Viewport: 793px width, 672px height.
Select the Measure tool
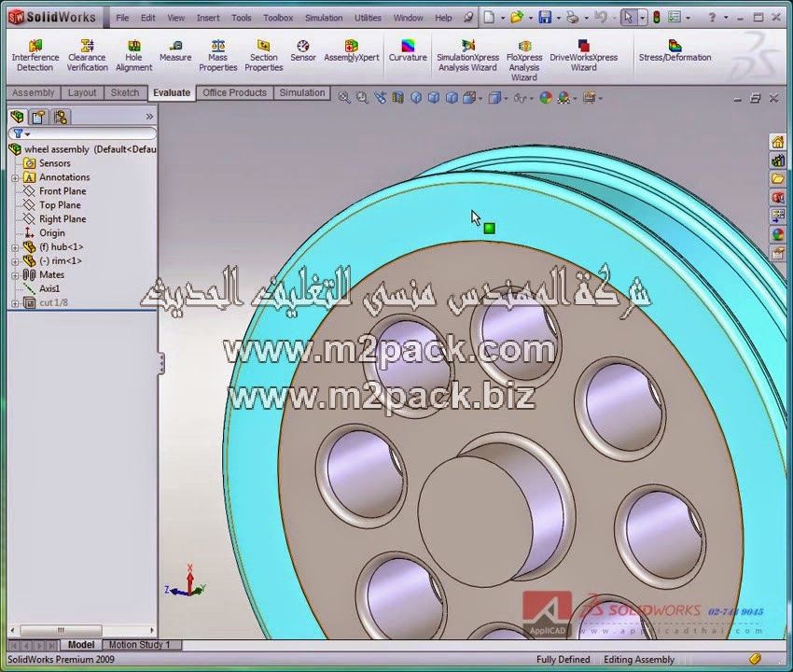(175, 51)
